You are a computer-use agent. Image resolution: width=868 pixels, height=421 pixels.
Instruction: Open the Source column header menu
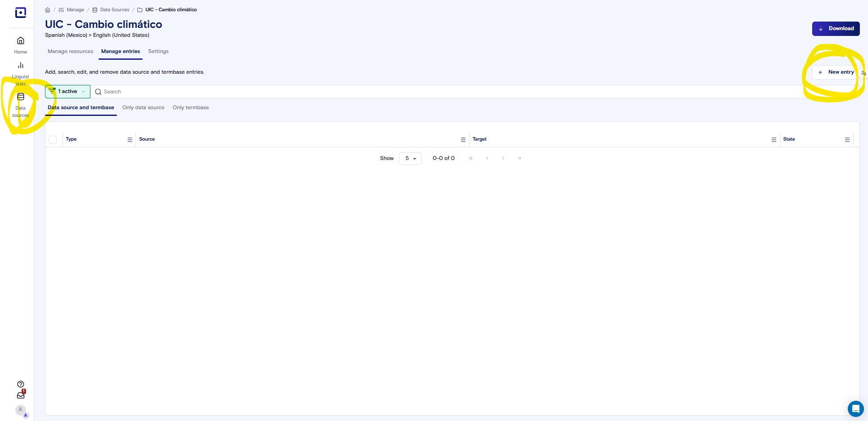click(x=463, y=139)
